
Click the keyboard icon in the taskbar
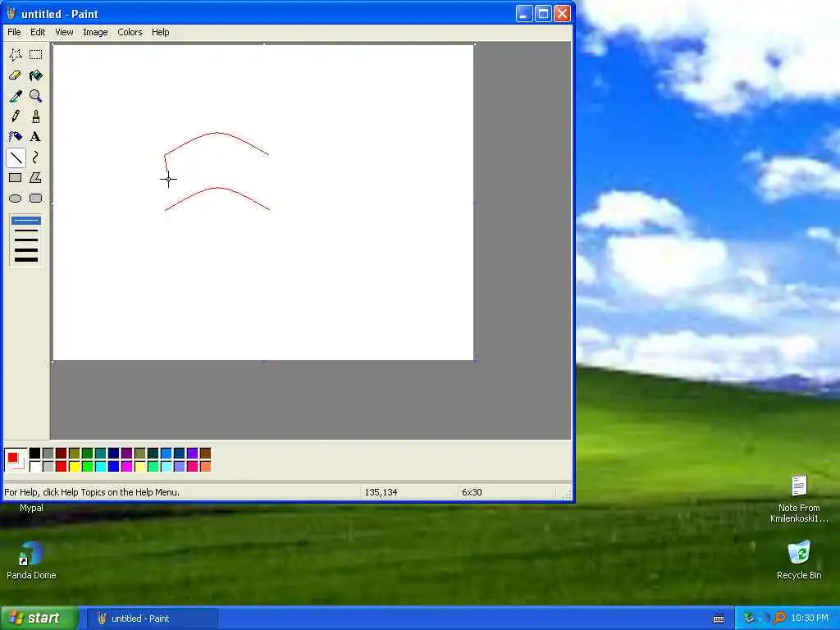tap(719, 619)
